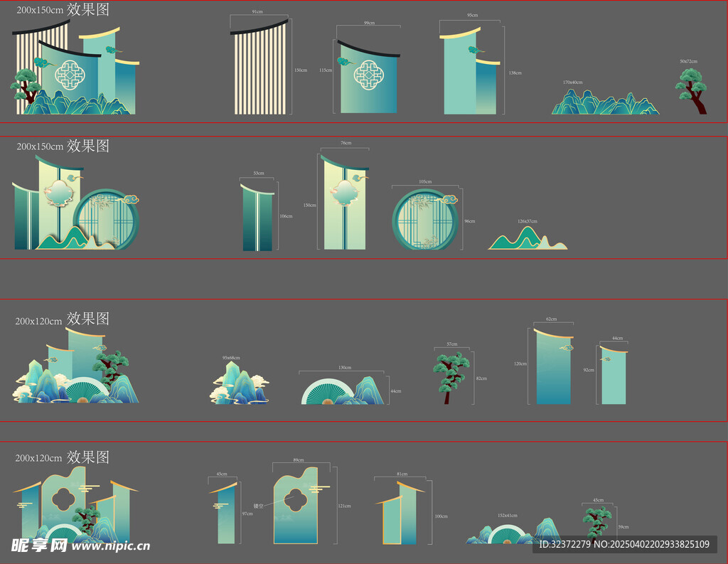
Task: Select the small mint panel beside 92cm
Action: coord(614,375)
